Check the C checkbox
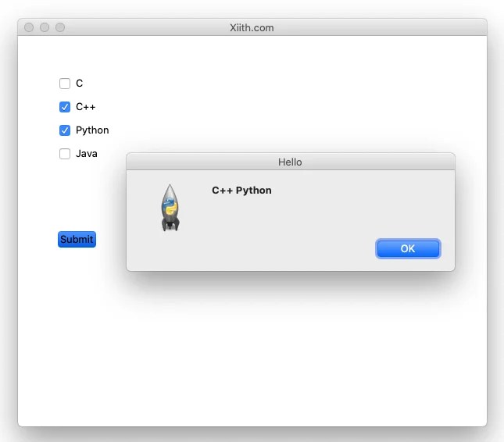This screenshot has height=442, width=504. 65,84
